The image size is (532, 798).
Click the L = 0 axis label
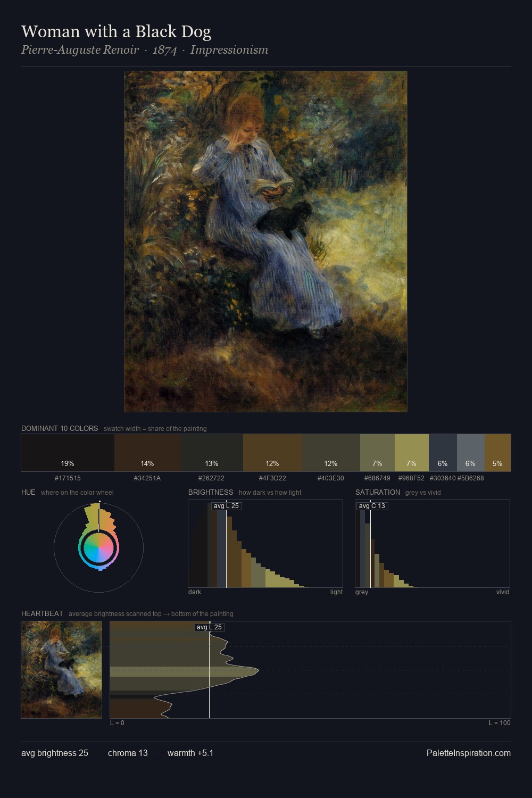117,723
